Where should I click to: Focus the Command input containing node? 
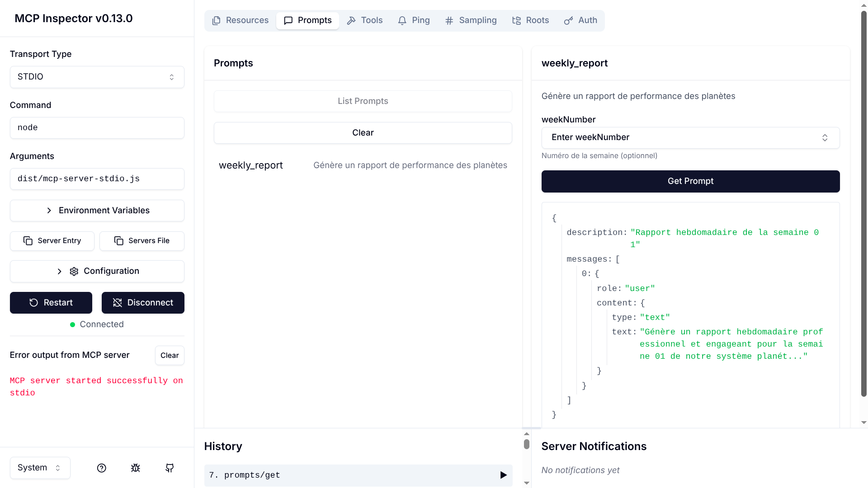click(x=97, y=128)
